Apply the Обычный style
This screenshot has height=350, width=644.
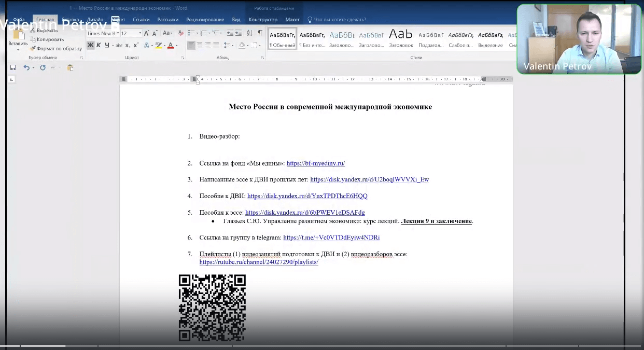pos(282,38)
